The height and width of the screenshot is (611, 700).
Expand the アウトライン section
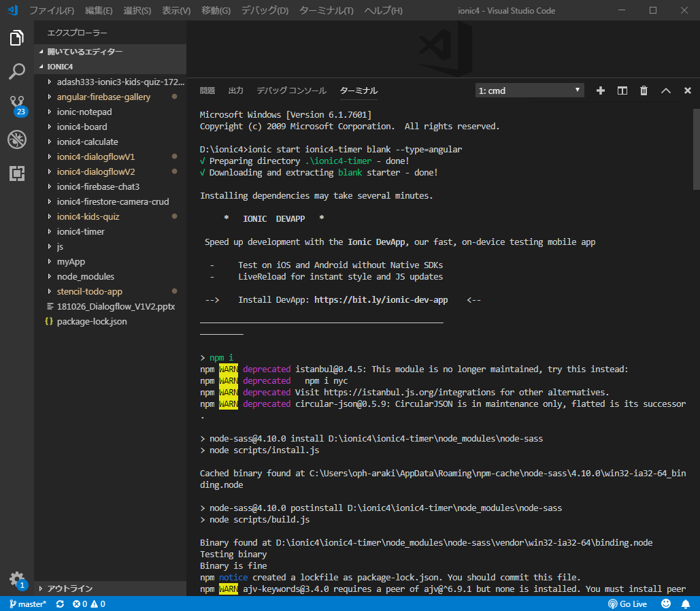(x=69, y=589)
